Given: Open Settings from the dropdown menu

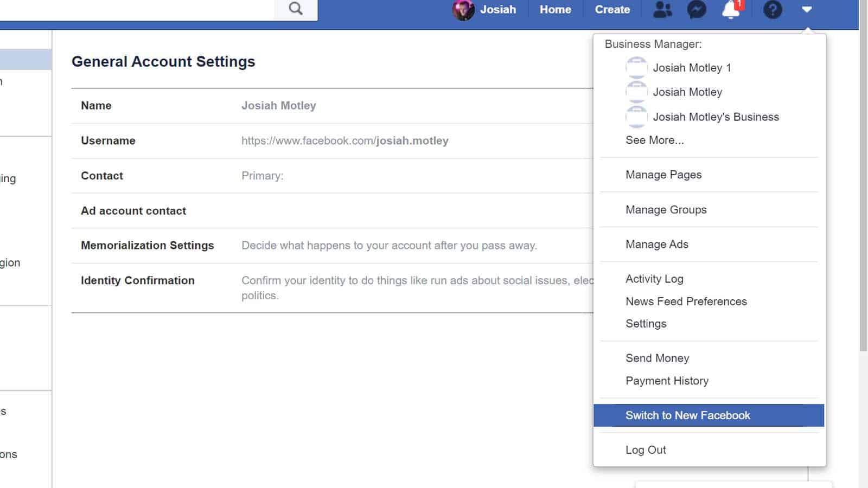Looking at the screenshot, I should (x=646, y=324).
